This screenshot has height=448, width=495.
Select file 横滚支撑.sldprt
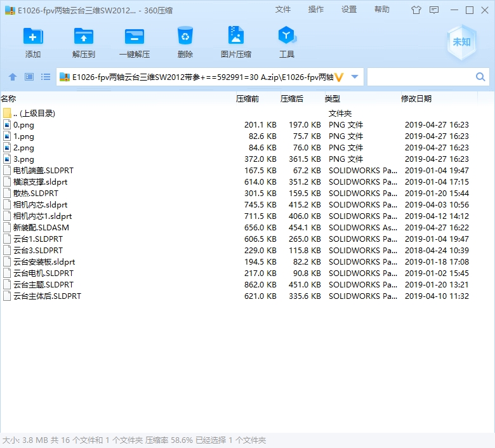pyautogui.click(x=40, y=182)
